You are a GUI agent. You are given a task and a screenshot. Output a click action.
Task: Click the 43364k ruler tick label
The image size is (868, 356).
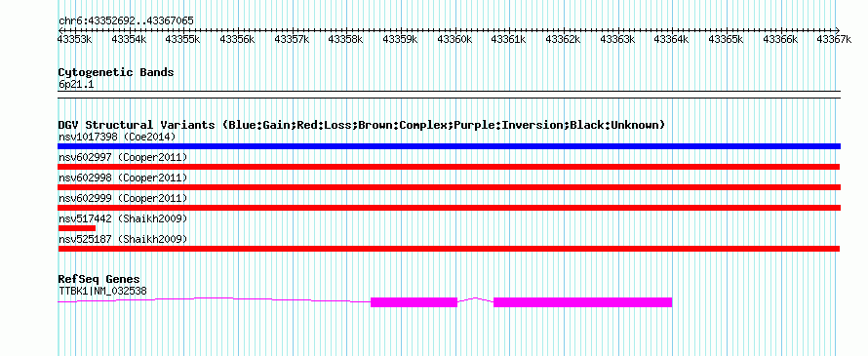pos(672,39)
